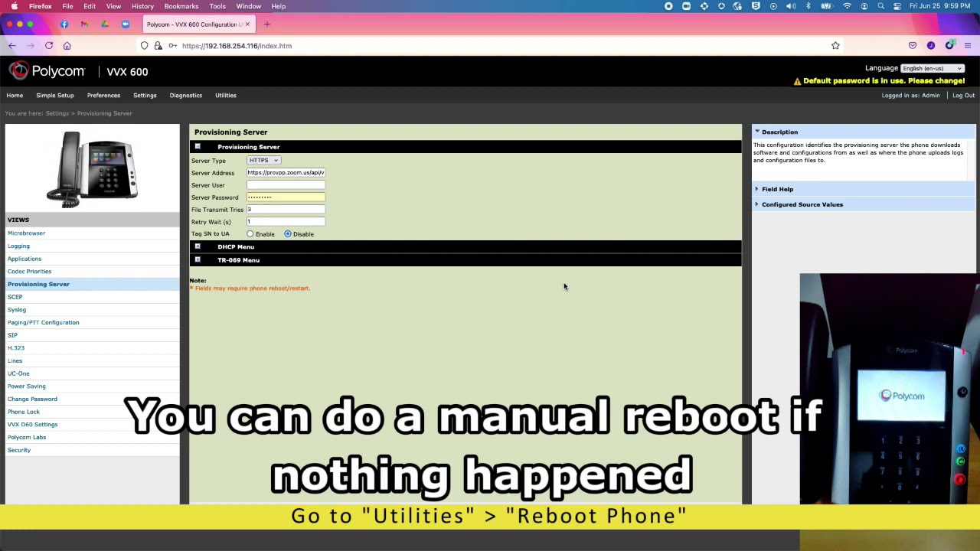
Task: Open the Server Type dropdown
Action: [264, 161]
